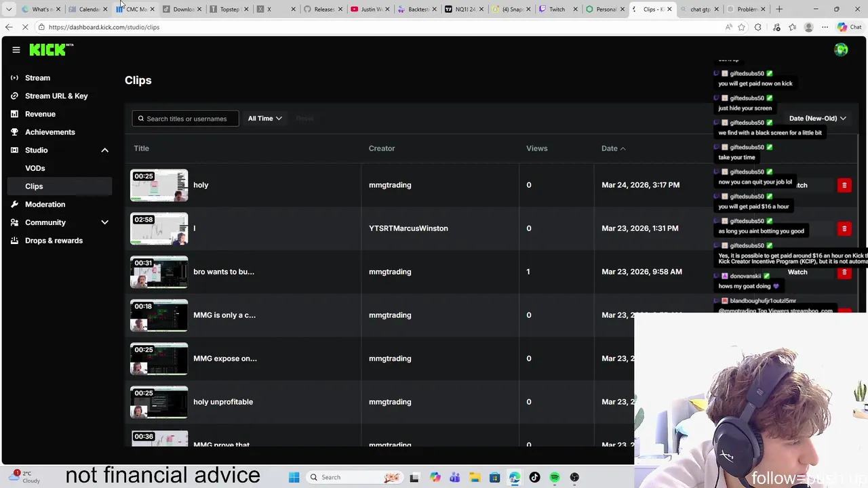Open the browser Settings and more ellipsis
868x488 pixels.
point(825,27)
